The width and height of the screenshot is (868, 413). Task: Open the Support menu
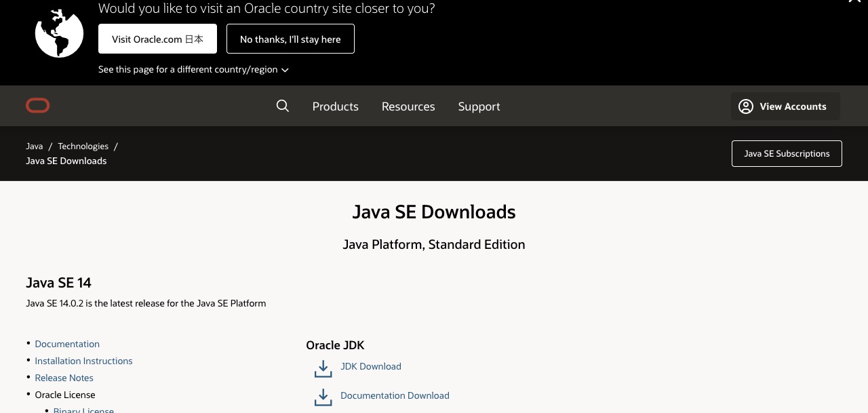pyautogui.click(x=479, y=106)
